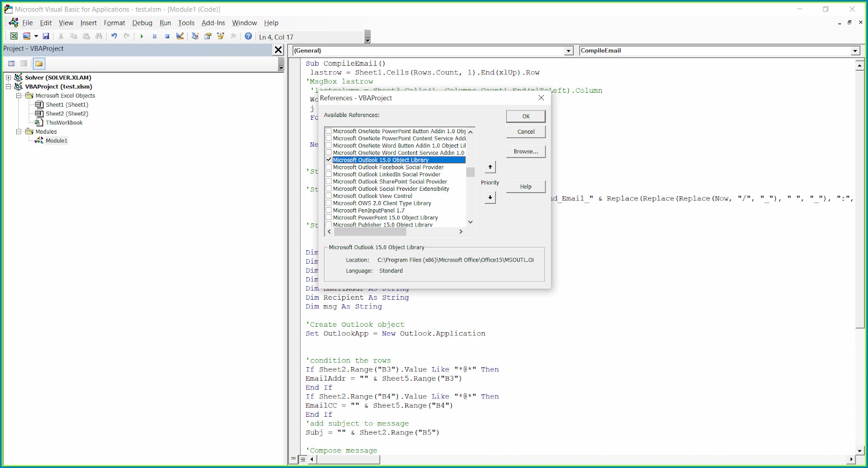Screen dimensions: 868x468
Task: Click the code window vertical scrollbar thumb
Action: pyautogui.click(x=860, y=199)
